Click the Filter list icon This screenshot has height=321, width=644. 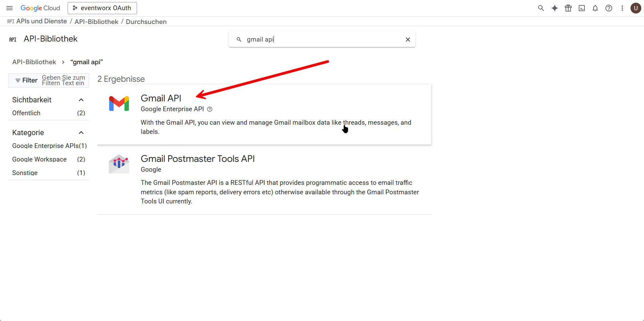18,80
